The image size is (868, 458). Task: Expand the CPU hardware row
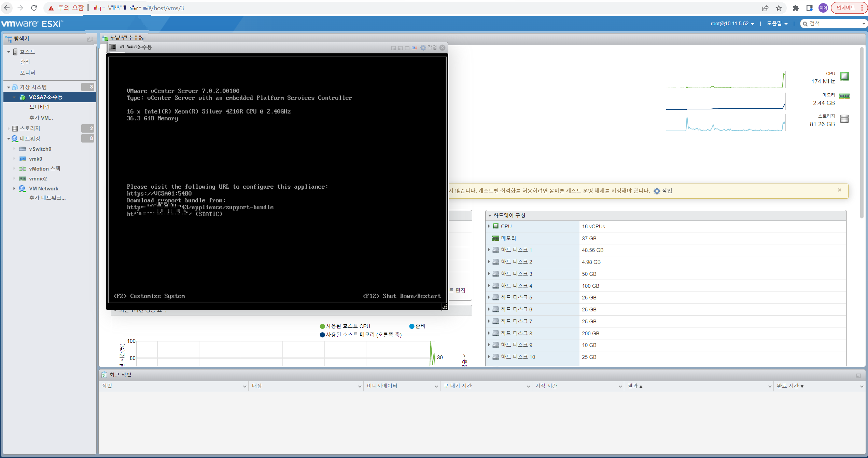pos(489,226)
